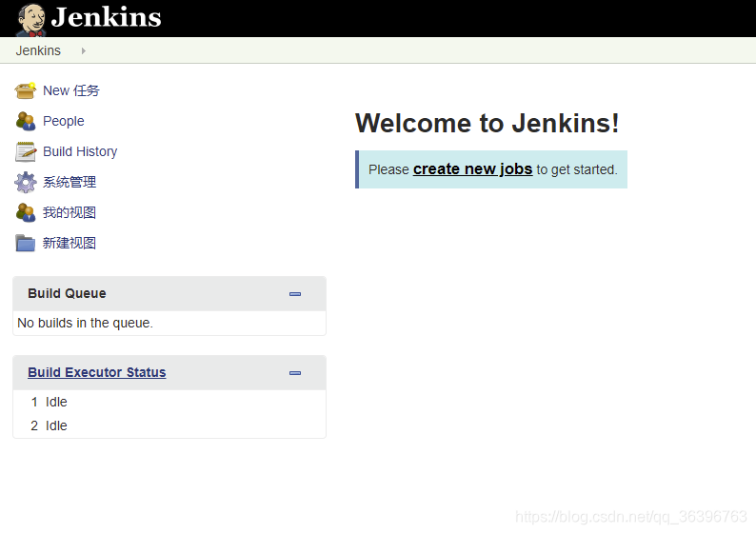Viewport: 756px width, 534px height.
Task: Open the Build Executor Status link
Action: (97, 372)
